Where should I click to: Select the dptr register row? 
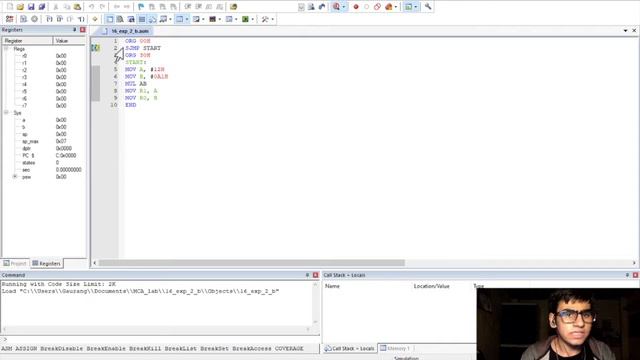point(44,148)
